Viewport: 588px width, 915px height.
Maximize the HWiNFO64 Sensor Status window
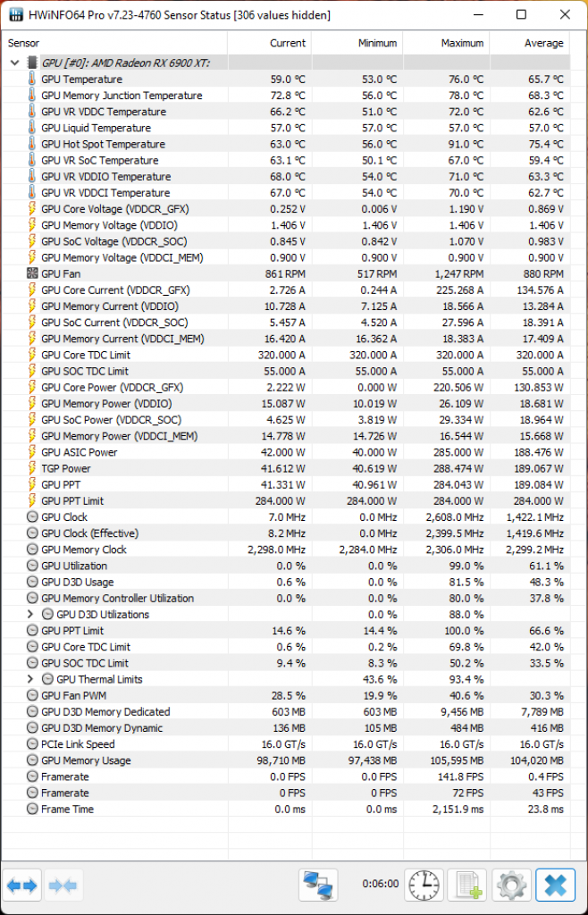coord(522,15)
